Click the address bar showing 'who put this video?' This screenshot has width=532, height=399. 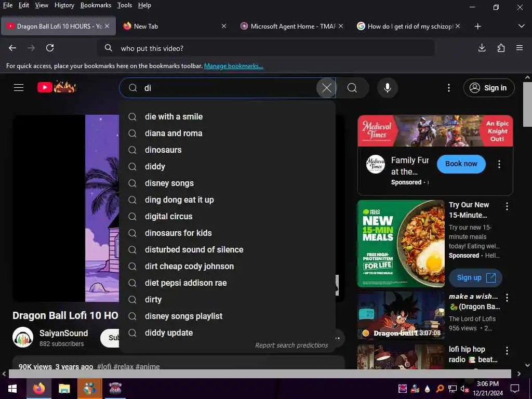pos(265,48)
